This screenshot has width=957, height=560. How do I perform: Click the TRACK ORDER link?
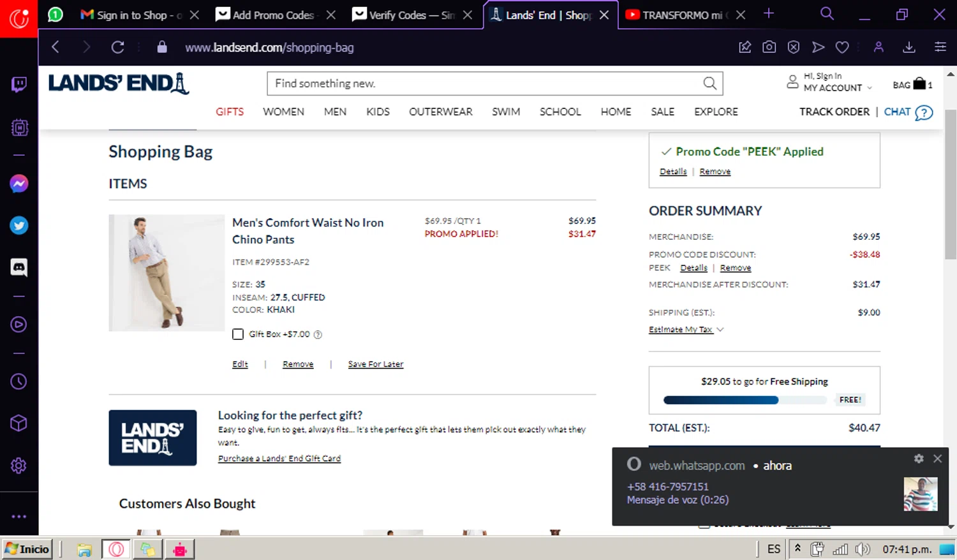(835, 112)
